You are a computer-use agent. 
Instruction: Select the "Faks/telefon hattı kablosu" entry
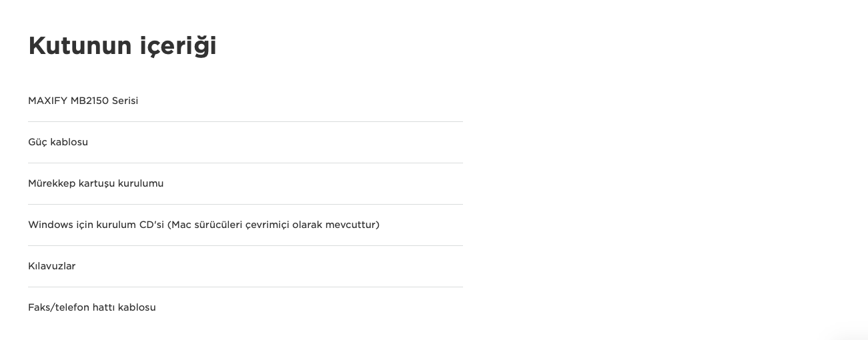[x=91, y=307]
